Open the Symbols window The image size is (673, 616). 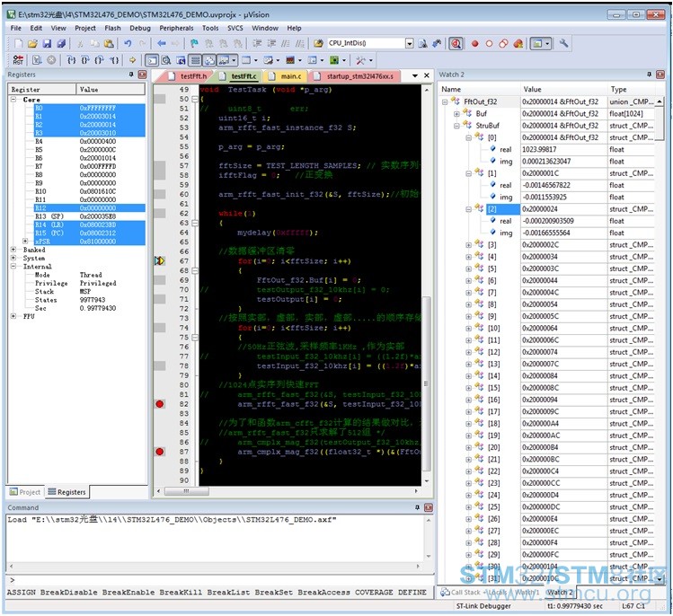[x=181, y=60]
